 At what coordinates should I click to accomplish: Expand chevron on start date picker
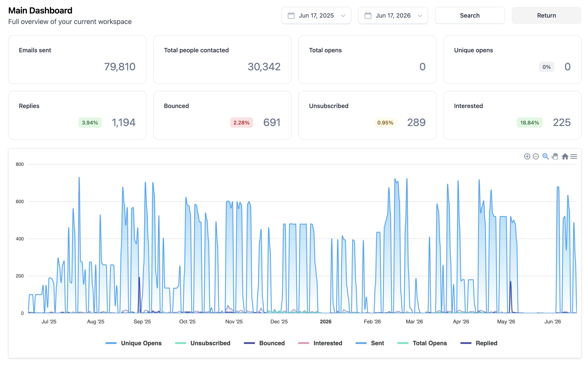(x=343, y=16)
